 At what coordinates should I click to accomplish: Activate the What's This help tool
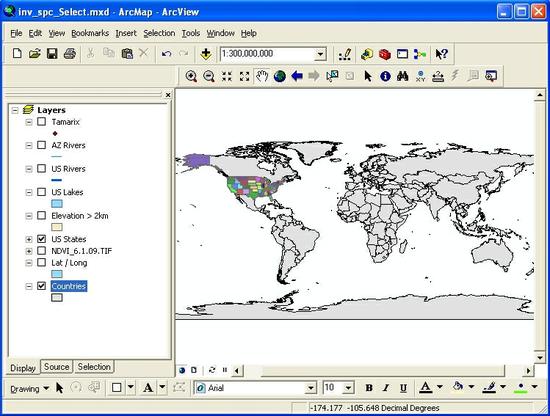tap(441, 54)
